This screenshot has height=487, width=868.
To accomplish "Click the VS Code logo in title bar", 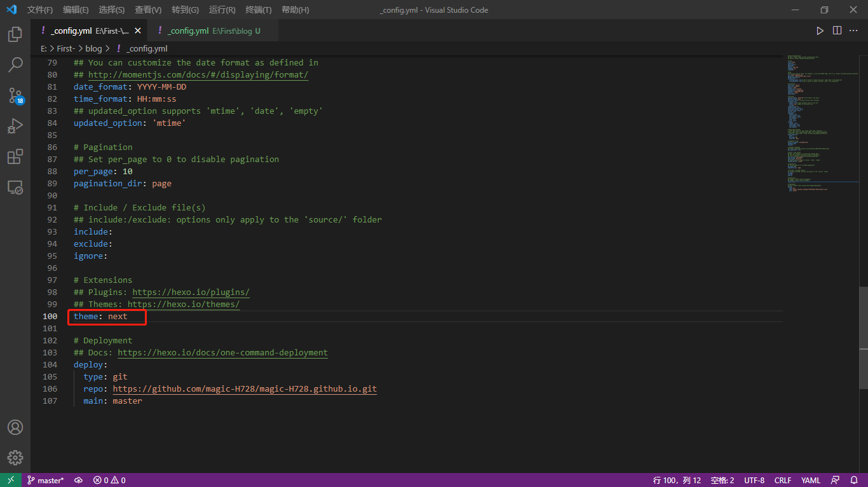I will point(11,10).
